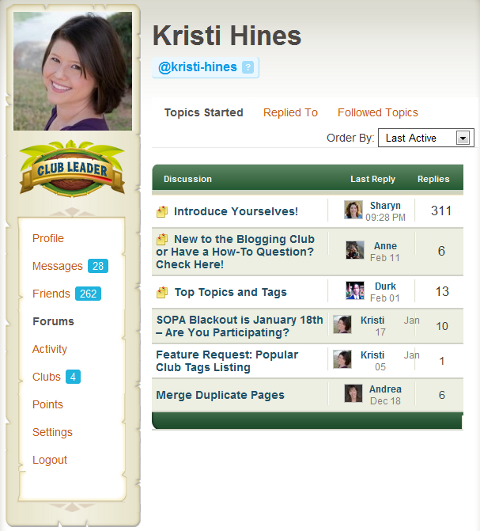Click the Sharyn last reply name

[385, 206]
